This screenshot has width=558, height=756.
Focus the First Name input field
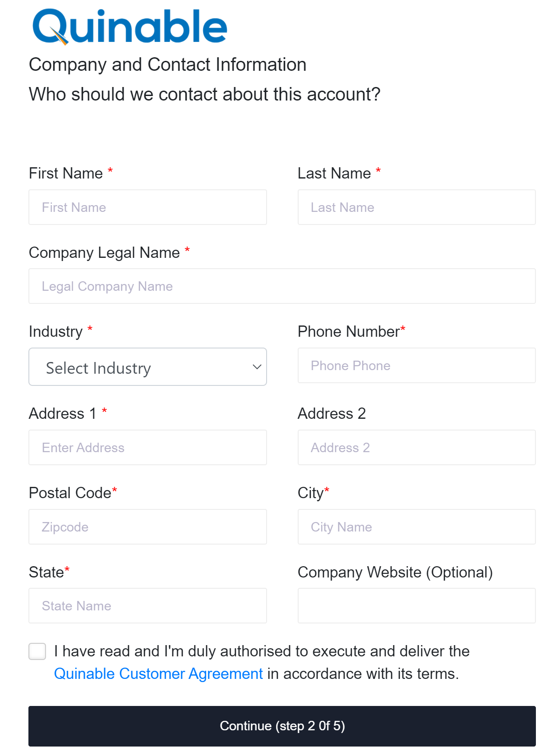click(148, 207)
